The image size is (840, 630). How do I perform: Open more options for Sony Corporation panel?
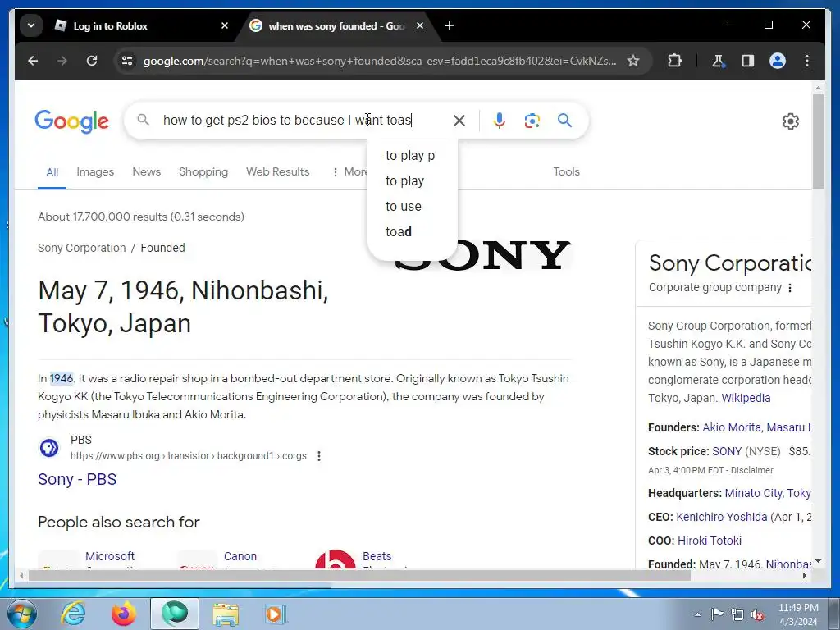790,288
